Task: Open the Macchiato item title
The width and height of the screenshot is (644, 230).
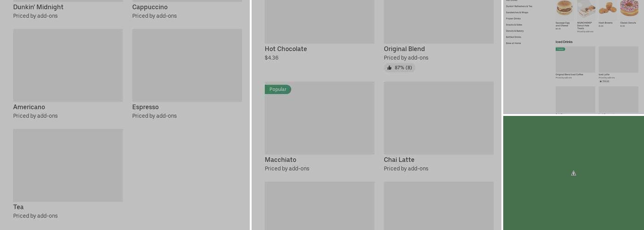Action: (x=281, y=160)
